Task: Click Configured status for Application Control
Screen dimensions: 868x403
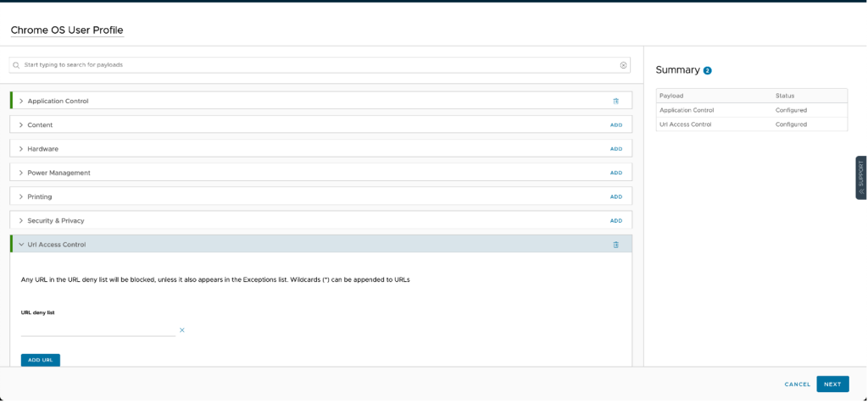Action: tap(791, 110)
